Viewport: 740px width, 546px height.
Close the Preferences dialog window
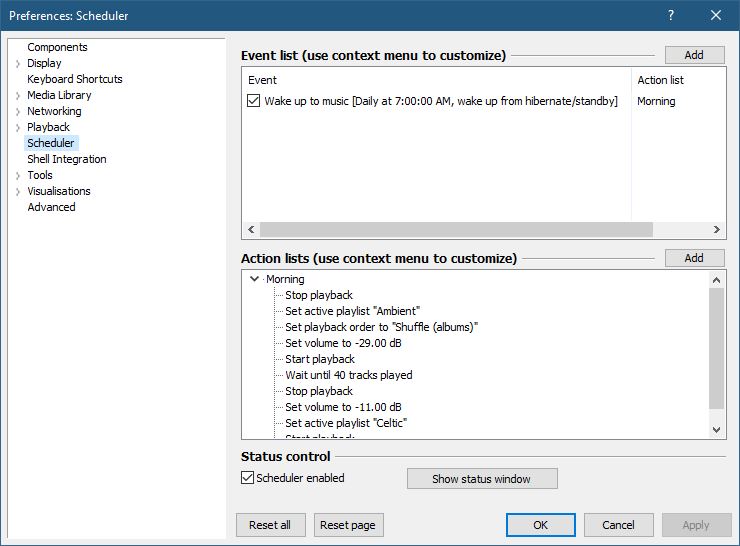click(x=715, y=15)
